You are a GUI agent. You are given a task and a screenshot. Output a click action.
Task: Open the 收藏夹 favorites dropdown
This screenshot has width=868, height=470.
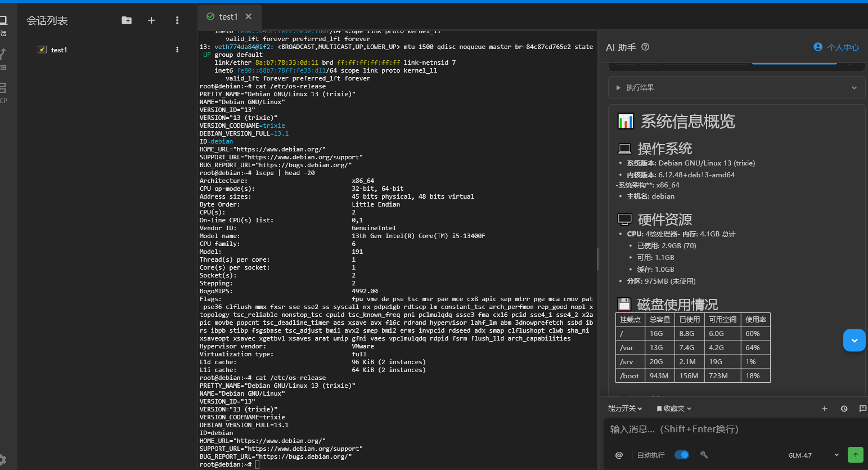click(x=674, y=409)
